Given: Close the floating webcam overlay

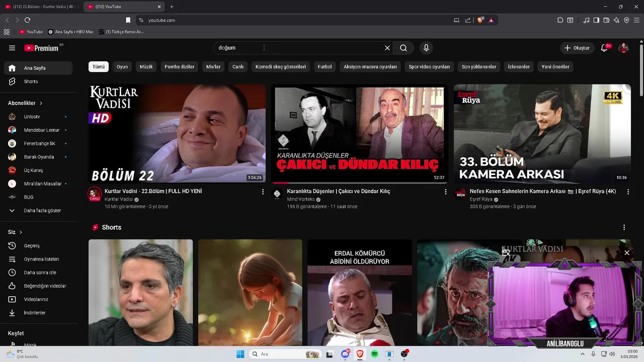Looking at the screenshot, I should 627,253.
